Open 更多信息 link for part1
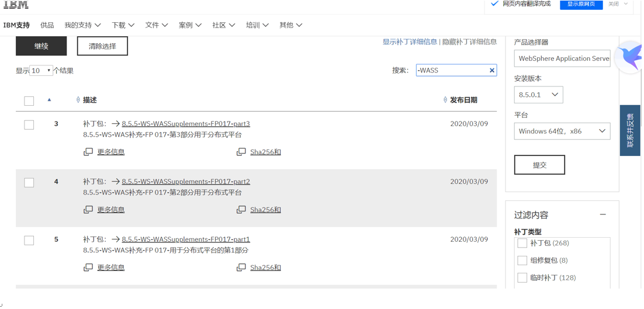The height and width of the screenshot is (309, 644). pyautogui.click(x=111, y=268)
